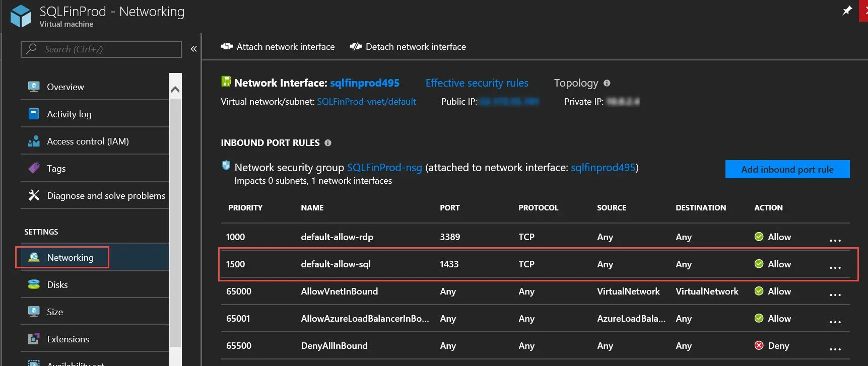Viewport: 868px width, 366px height.
Task: Open the Topology view
Action: pos(576,83)
